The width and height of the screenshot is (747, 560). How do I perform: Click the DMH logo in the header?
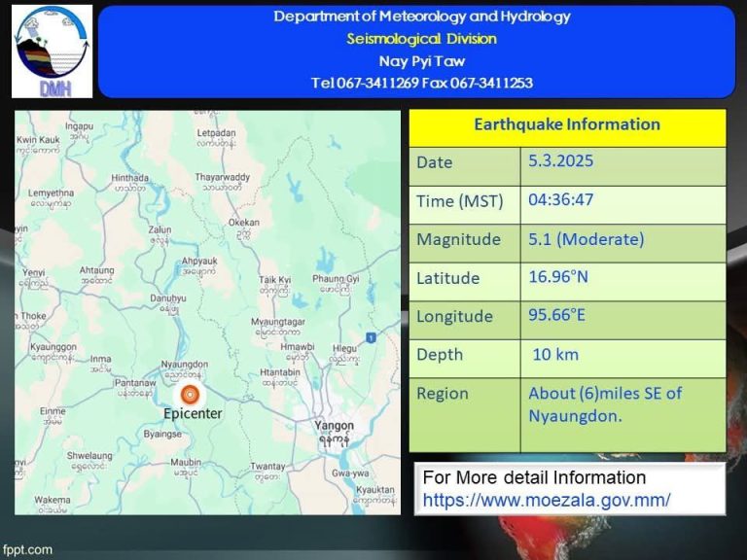[x=52, y=51]
